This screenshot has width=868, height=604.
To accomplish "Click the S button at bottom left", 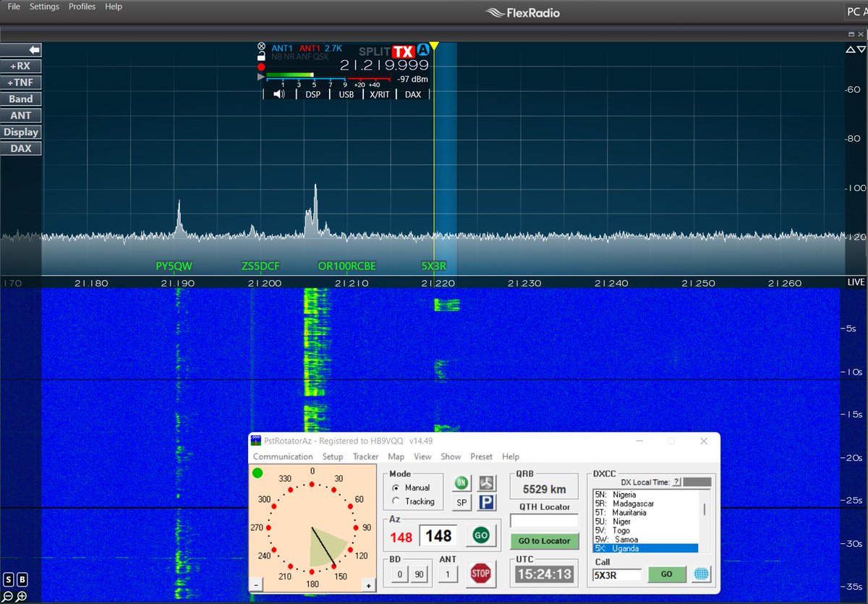I will [8, 579].
